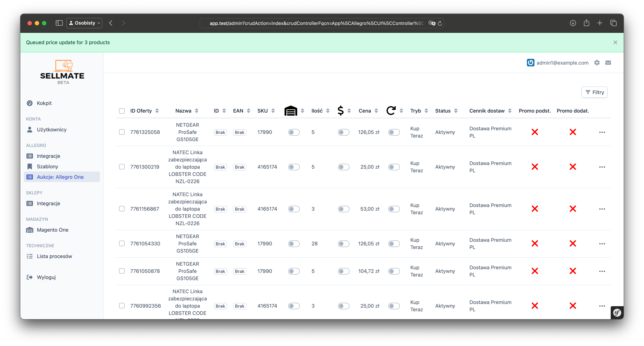Sort by Nazwa column

pos(186,111)
